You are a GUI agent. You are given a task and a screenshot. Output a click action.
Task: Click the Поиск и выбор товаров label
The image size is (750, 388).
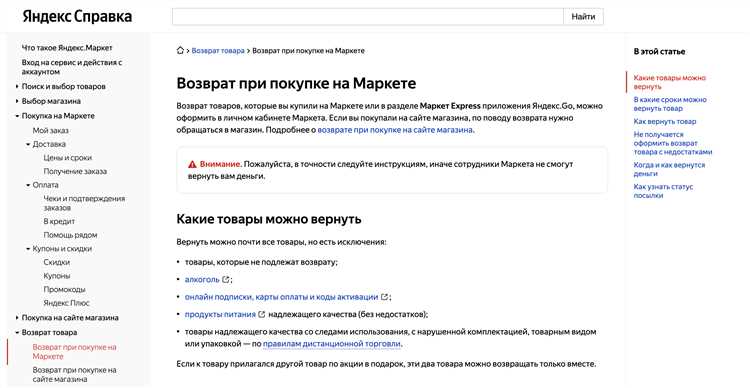(64, 87)
